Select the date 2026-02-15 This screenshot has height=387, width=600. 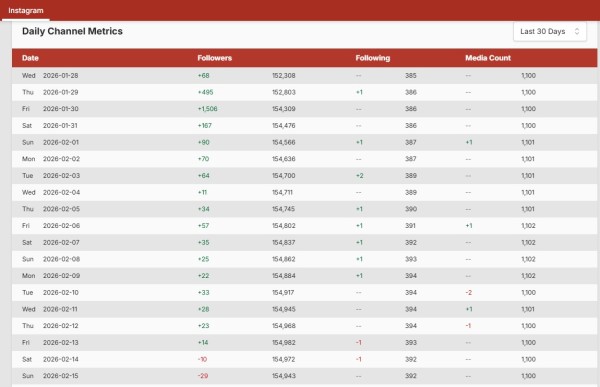60,376
